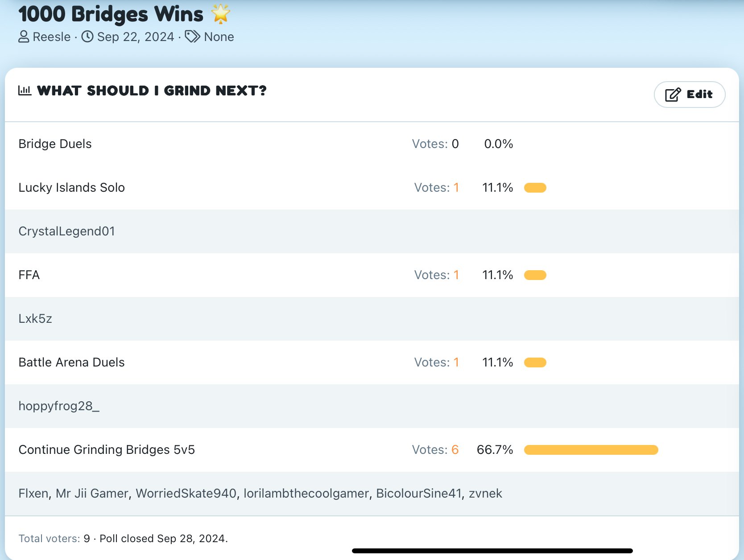The image size is (744, 560).
Task: Open voter Flxen profile
Action: click(33, 493)
